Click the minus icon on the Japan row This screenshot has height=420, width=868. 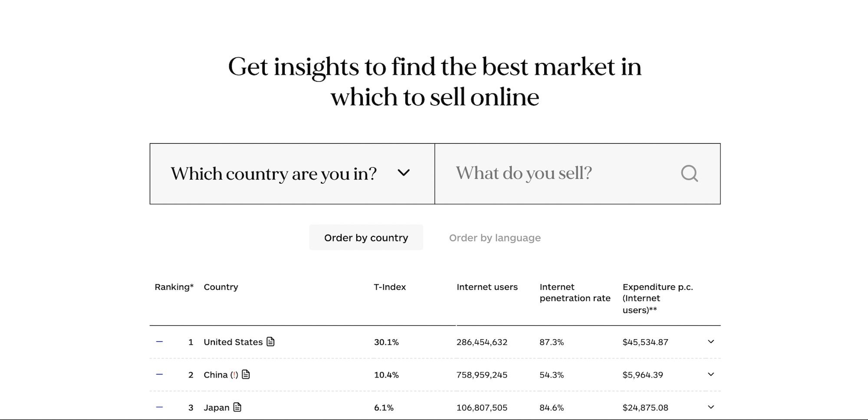[160, 407]
